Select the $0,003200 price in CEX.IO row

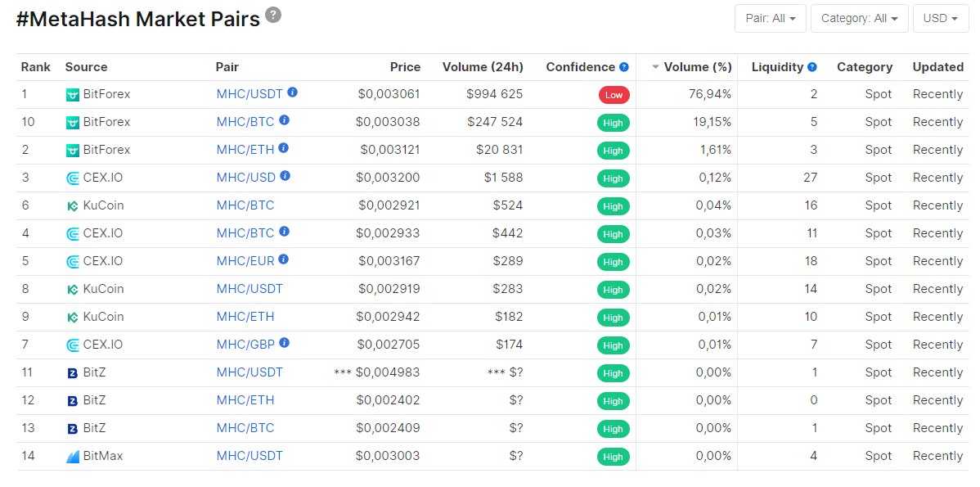point(388,177)
